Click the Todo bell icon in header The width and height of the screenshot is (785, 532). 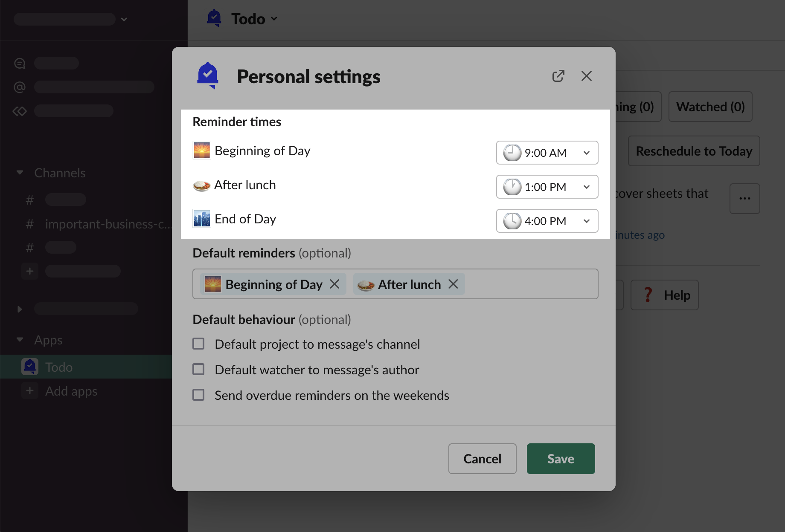[x=214, y=18]
